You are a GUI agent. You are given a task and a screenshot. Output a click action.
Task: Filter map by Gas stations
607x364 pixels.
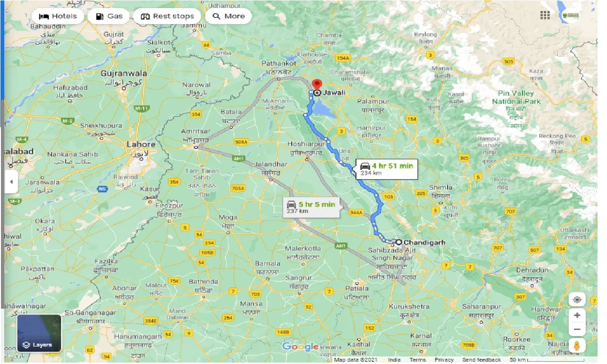(x=109, y=16)
